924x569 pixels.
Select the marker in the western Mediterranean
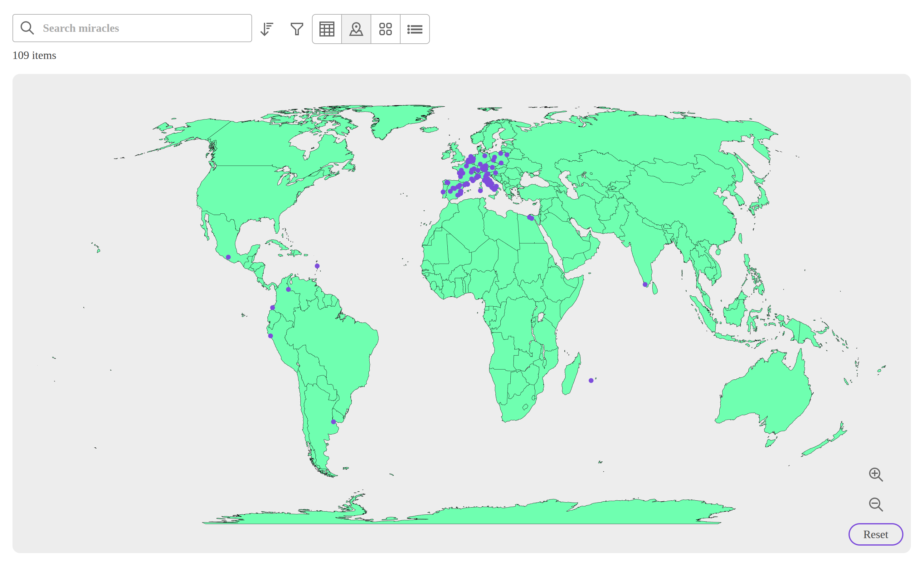(480, 191)
